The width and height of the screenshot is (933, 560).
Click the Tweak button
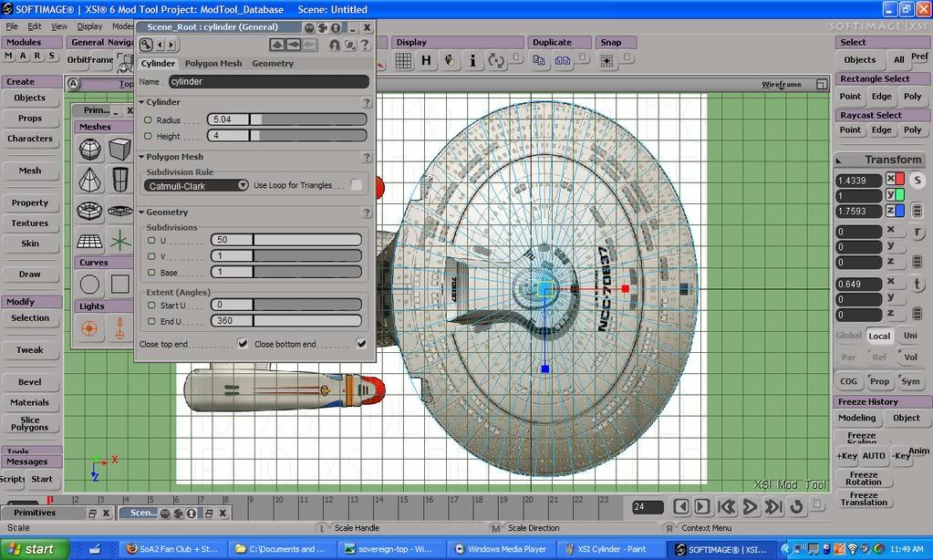click(30, 350)
